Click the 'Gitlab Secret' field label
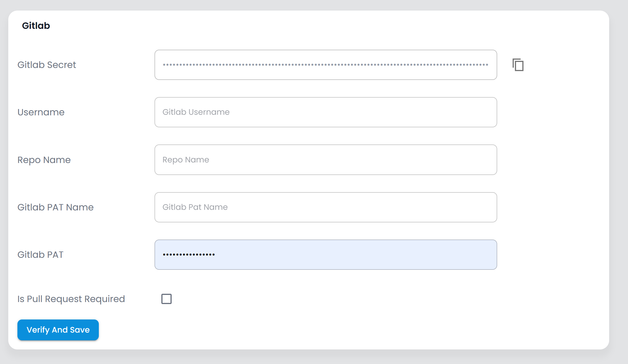The height and width of the screenshot is (364, 628). tap(47, 65)
